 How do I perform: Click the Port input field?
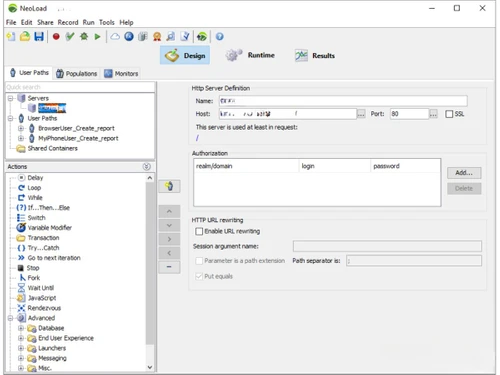tap(409, 114)
